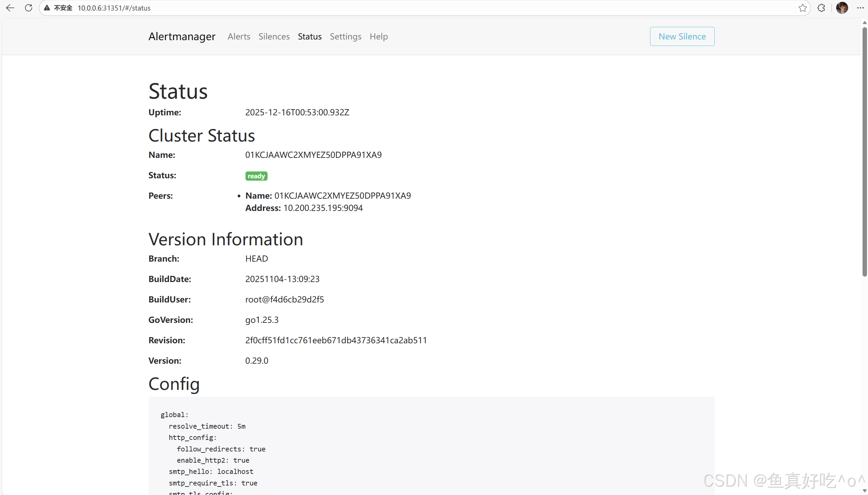The width and height of the screenshot is (868, 495).
Task: Select the Status navigation tab
Action: 309,36
